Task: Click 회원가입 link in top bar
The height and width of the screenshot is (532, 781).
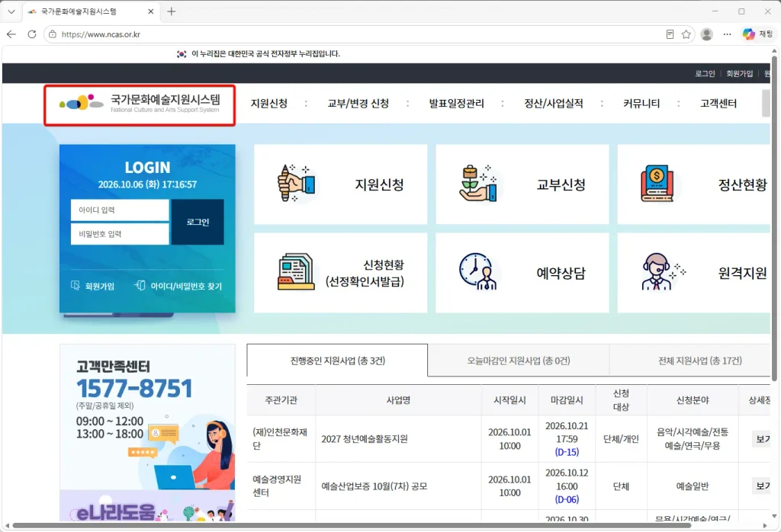Action: pos(740,74)
